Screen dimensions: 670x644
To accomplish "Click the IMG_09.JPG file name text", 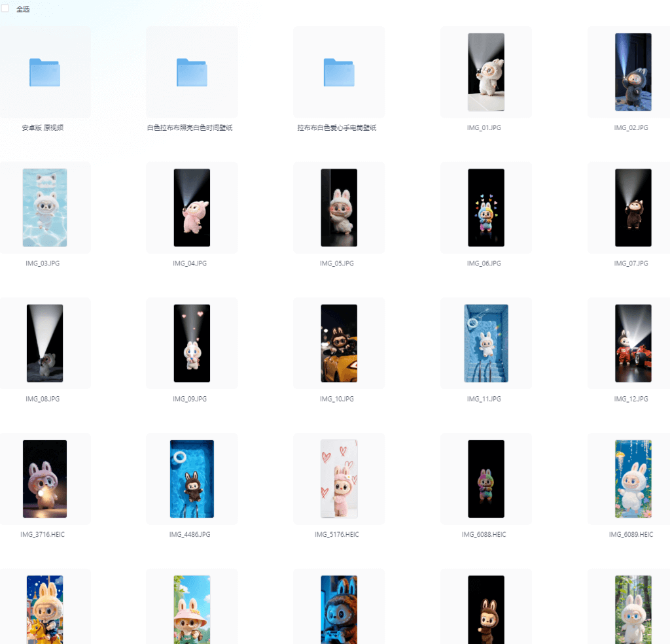I will 190,399.
